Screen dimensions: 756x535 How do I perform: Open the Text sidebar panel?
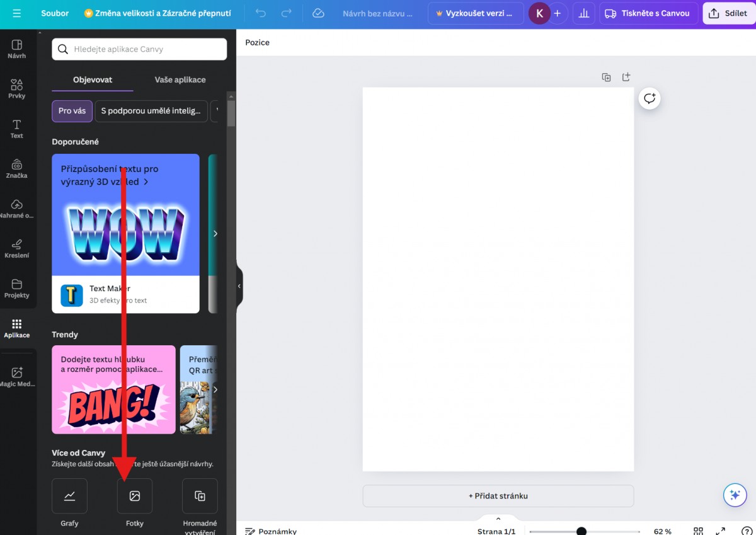(17, 129)
